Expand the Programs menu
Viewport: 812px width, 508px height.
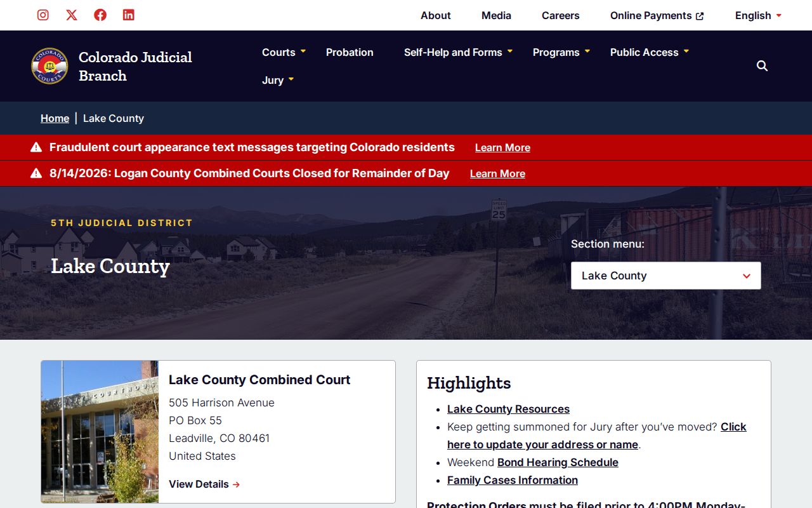[561, 52]
